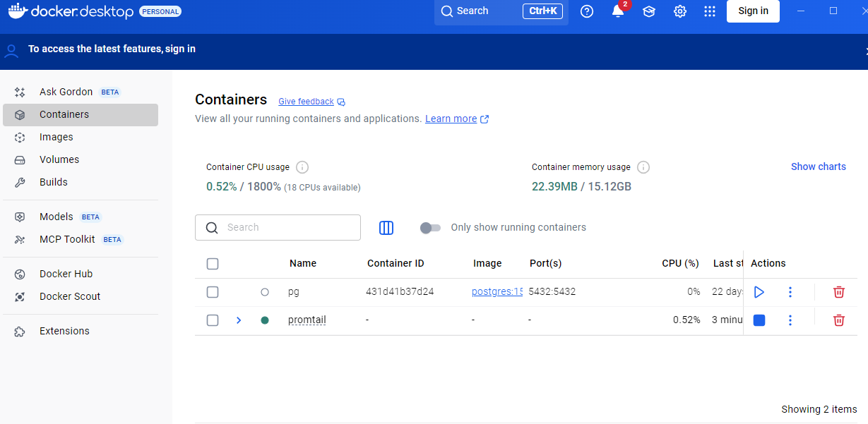Click the pg container name
Image resolution: width=868 pixels, height=424 pixels.
click(x=294, y=292)
